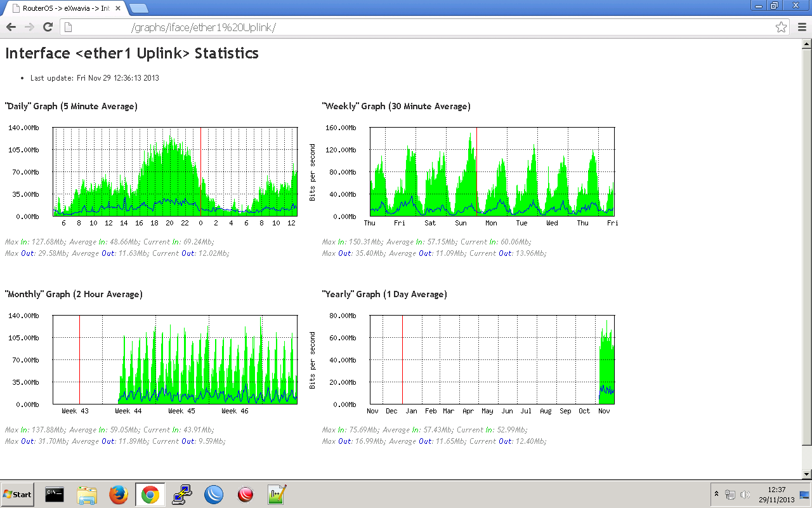This screenshot has height=508, width=812.
Task: Open PuTTY from the taskbar
Action: pos(182,494)
